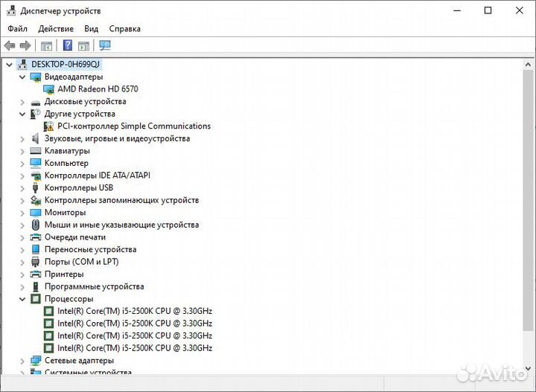The image size is (536, 392).
Task: Click the Контроллеры запоминающих устройств icon
Action: (x=36, y=200)
